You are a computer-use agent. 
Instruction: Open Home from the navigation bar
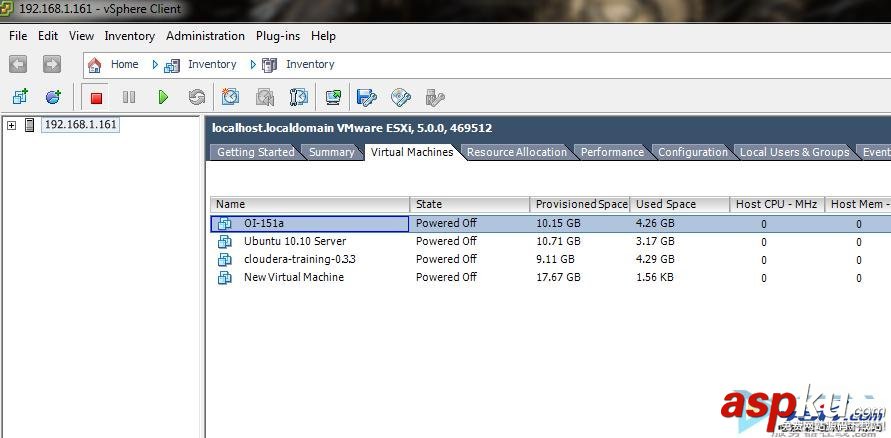pos(113,64)
